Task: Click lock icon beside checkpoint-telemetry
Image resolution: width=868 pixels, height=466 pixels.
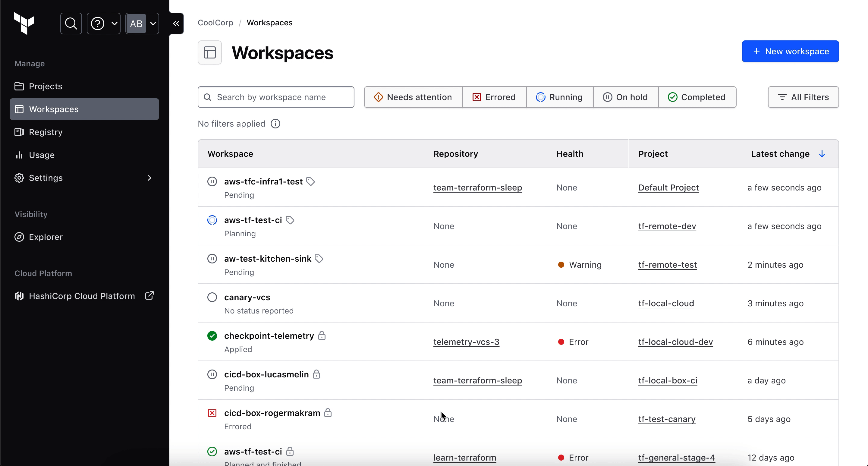Action: tap(322, 335)
